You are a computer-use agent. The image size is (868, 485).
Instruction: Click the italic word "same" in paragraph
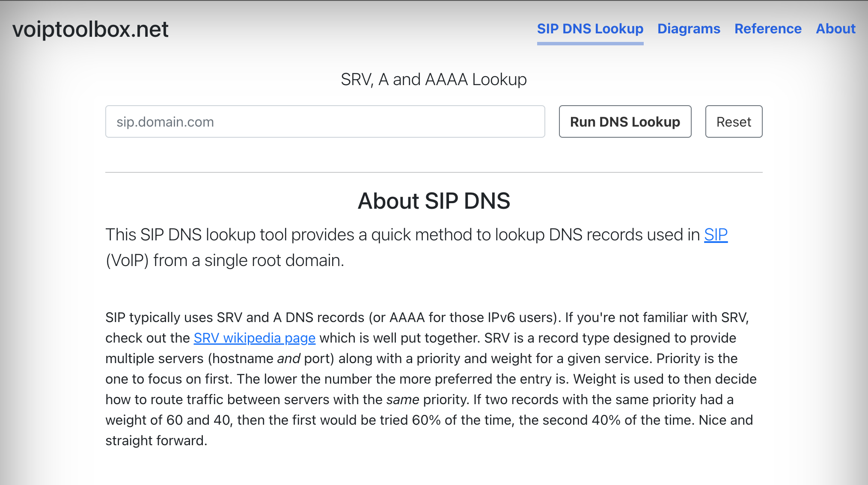(402, 400)
